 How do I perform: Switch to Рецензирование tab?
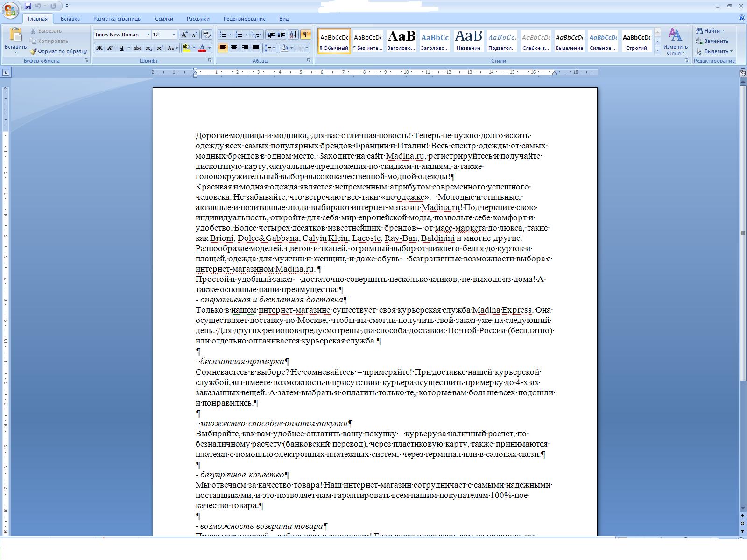coord(244,19)
